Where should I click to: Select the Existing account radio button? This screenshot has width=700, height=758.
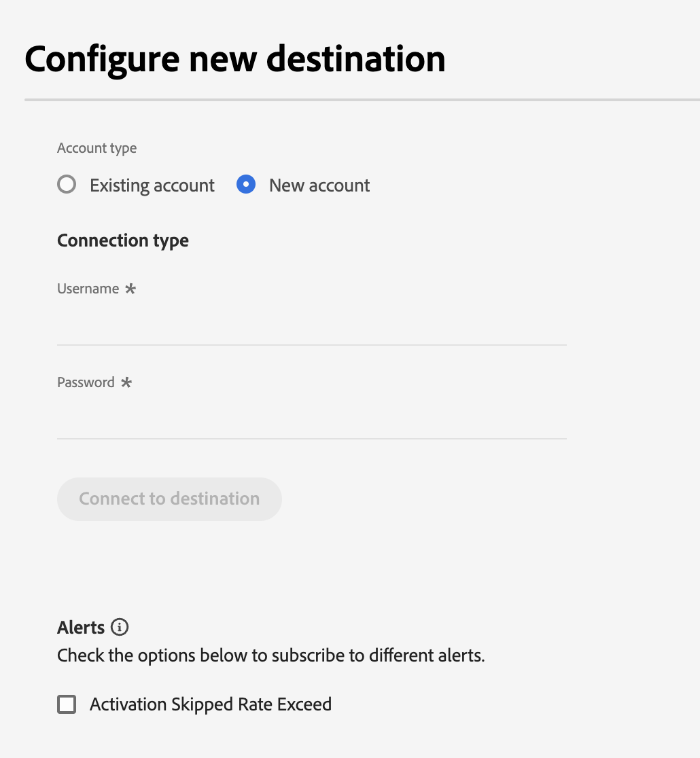(67, 184)
